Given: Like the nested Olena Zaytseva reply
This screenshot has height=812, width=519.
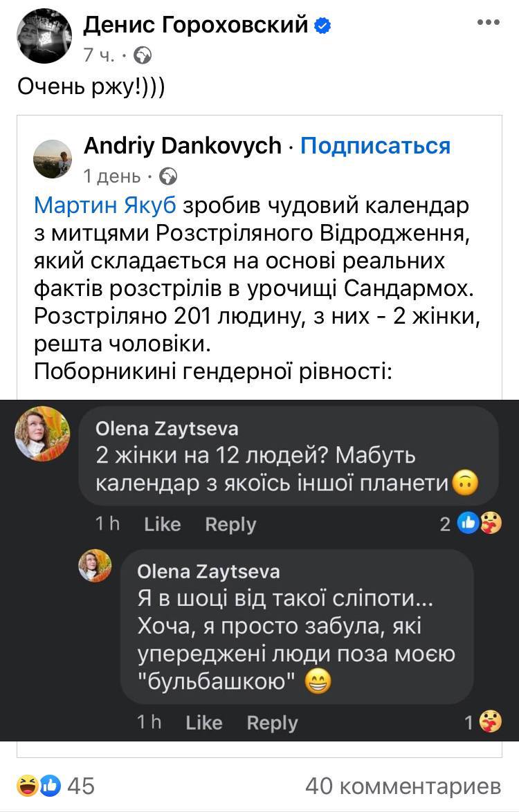Looking at the screenshot, I should click(203, 723).
